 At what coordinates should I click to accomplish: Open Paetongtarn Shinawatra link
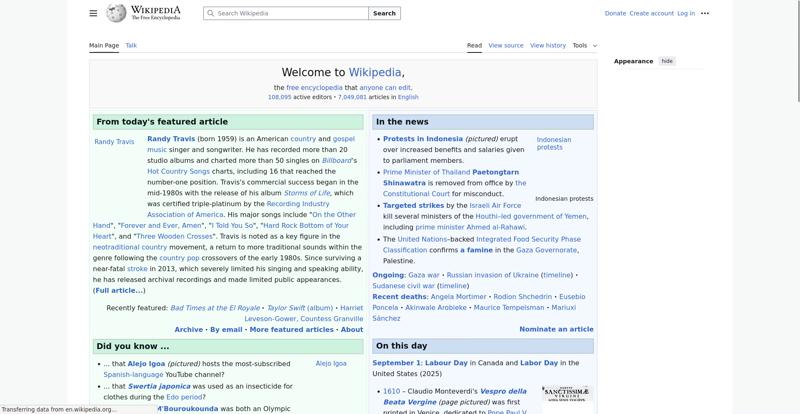[451, 178]
